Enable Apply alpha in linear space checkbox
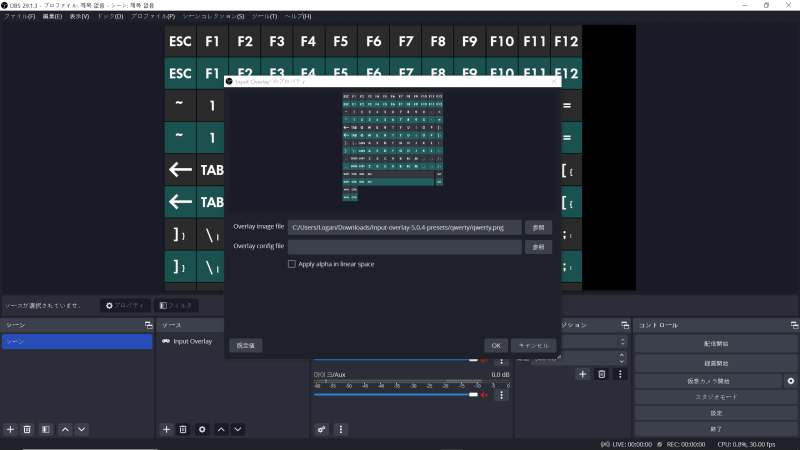 tap(292, 264)
